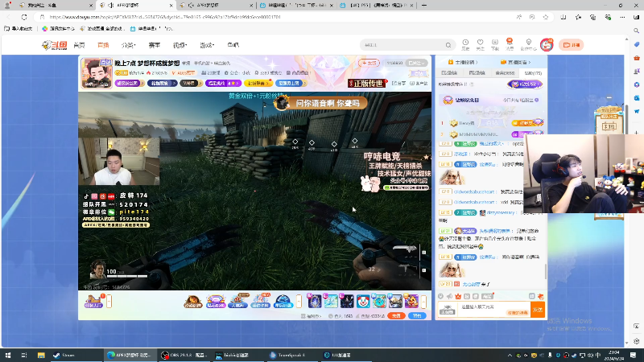Viewport: 644px width, 362px height.
Task: Select the 直播 live menu item
Action: click(103, 45)
